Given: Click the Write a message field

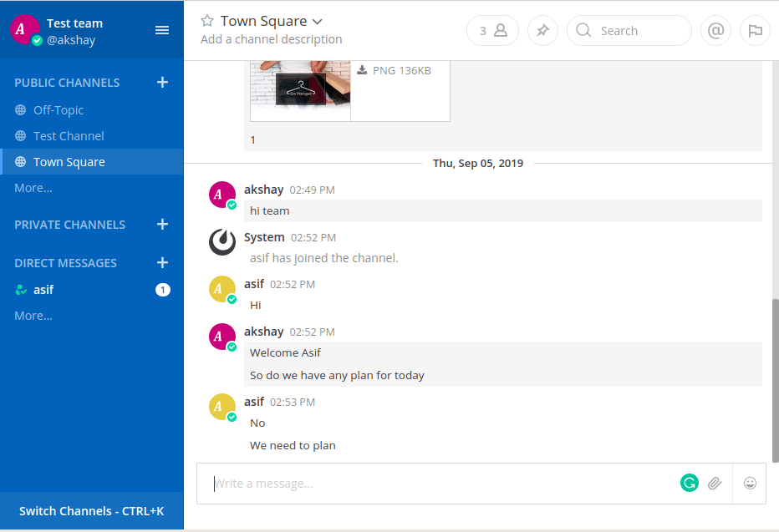Looking at the screenshot, I should (435, 484).
